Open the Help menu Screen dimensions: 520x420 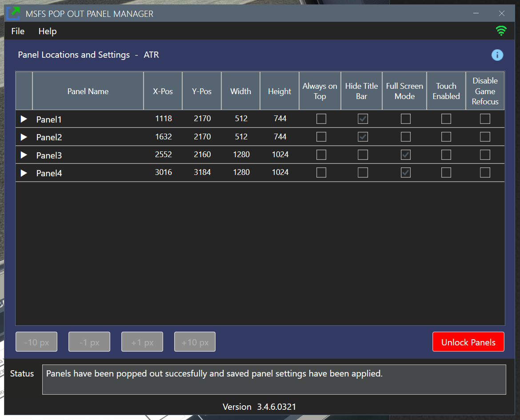point(48,31)
